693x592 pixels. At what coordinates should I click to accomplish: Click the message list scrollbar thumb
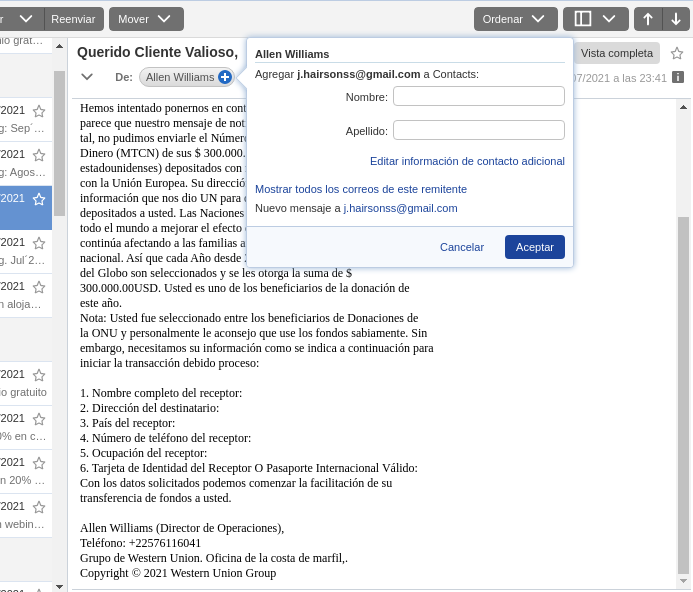60,143
